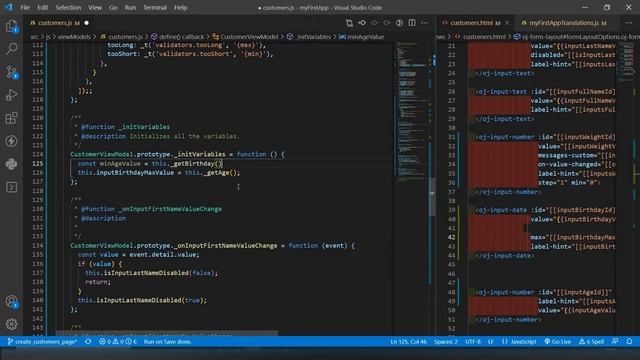Click line number 125 in left editor gutter
The image size is (640, 360).
[38, 164]
